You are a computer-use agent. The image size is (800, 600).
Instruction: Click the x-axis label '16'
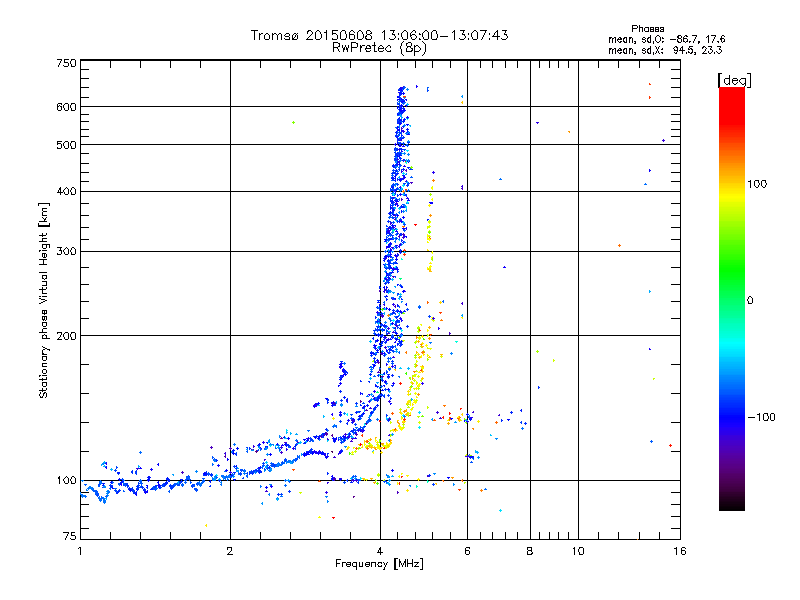coord(680,551)
